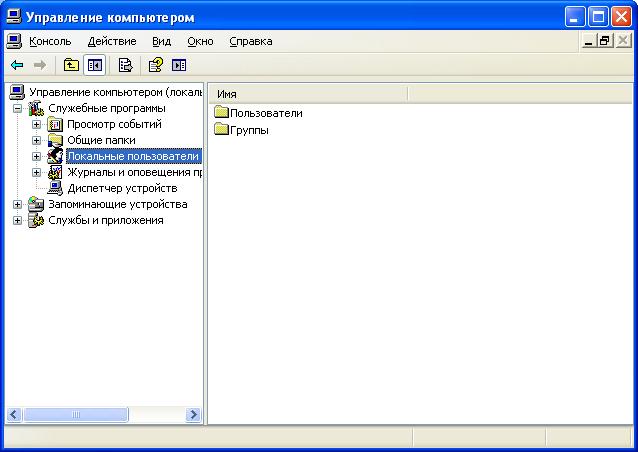Expand the Журналы и оповещения node
638x452 pixels.
[37, 173]
